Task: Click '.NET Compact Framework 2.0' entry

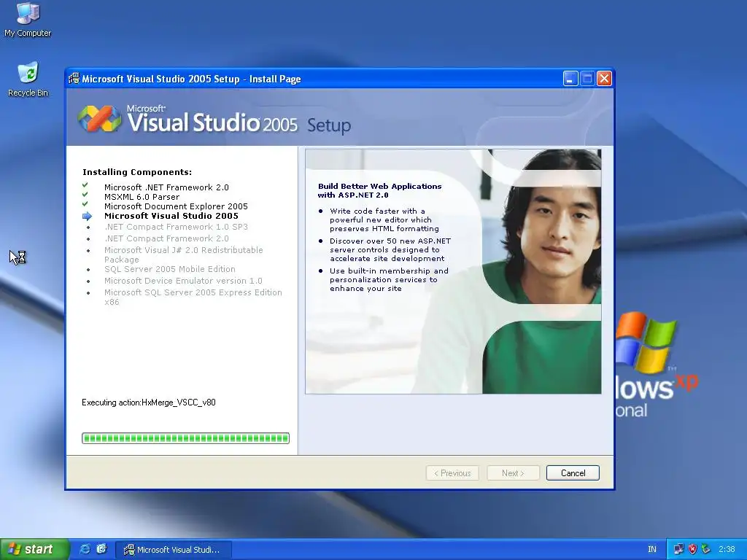Action: pos(166,238)
